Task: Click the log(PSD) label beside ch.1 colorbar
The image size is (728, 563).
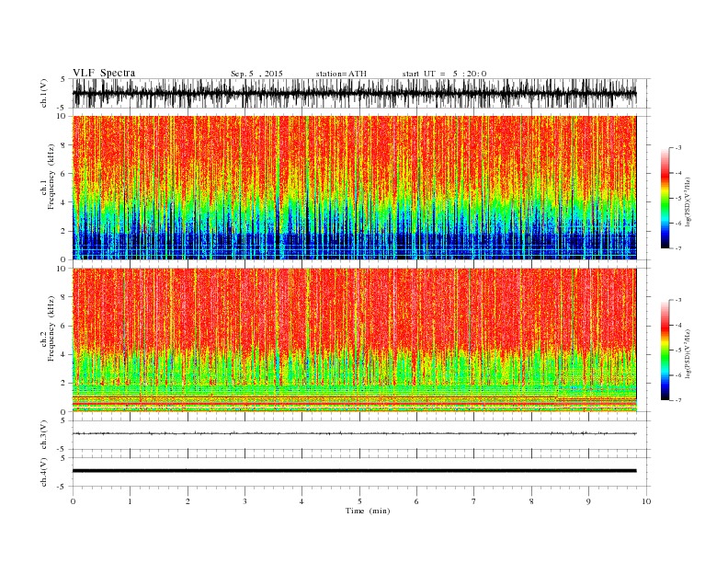Action: tap(688, 201)
